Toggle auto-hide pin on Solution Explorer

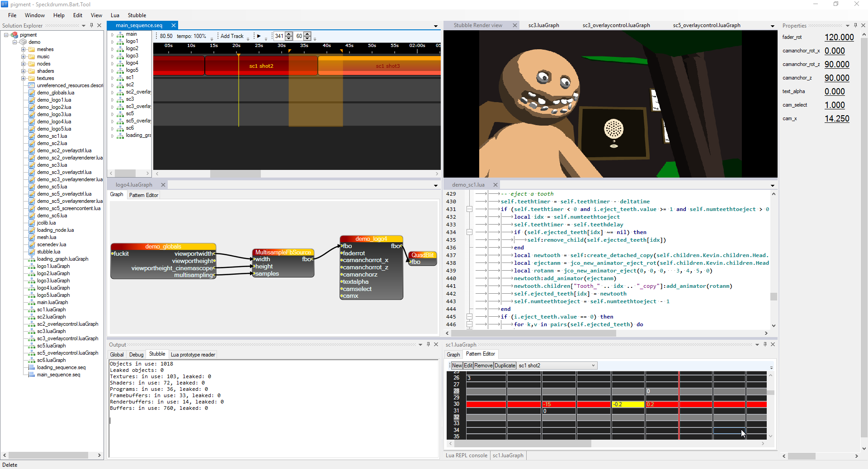pos(91,25)
